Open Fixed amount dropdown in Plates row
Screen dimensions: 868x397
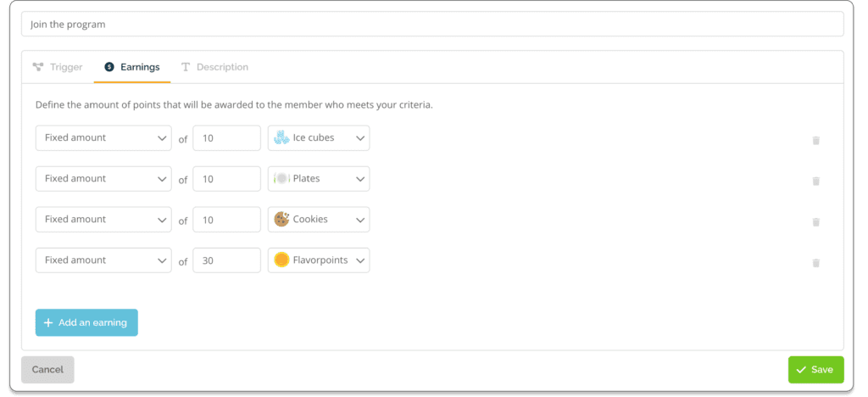103,179
